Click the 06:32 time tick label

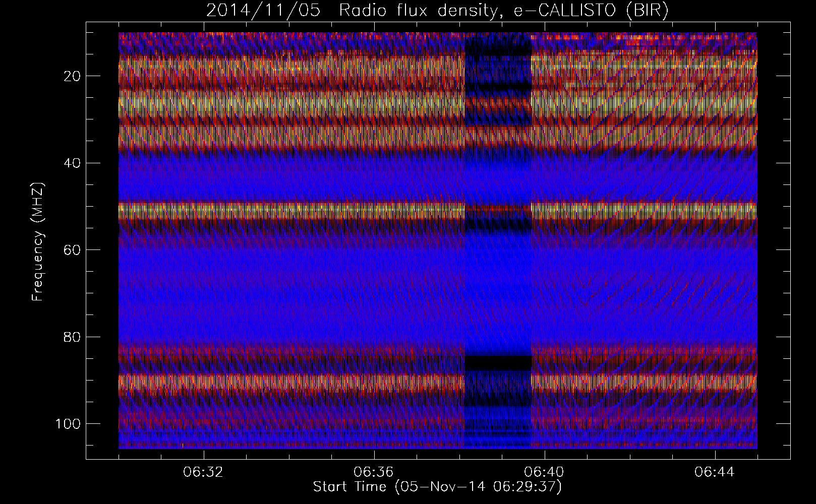[204, 472]
